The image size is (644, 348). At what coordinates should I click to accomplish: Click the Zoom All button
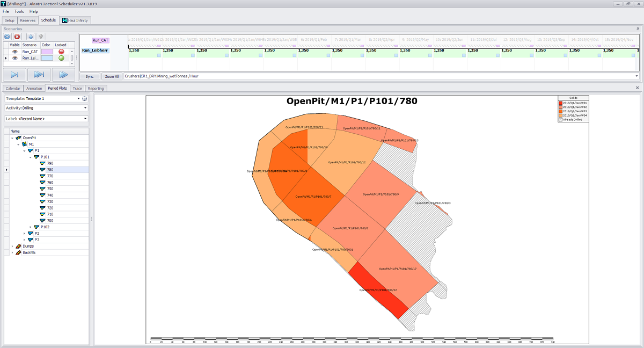click(112, 76)
